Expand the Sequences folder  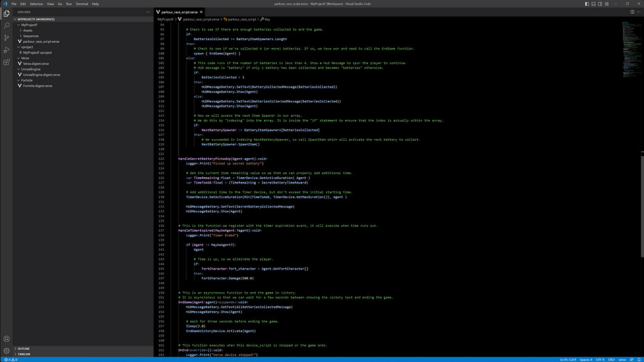tap(31, 36)
